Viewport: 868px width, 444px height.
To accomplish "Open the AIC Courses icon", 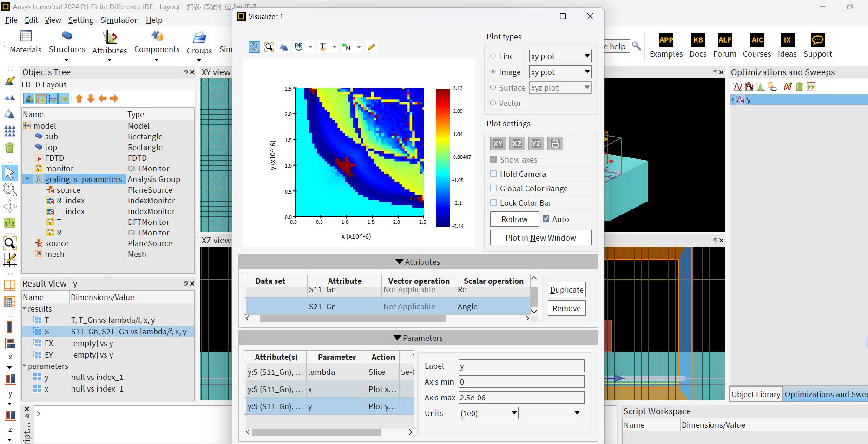I will tap(756, 40).
